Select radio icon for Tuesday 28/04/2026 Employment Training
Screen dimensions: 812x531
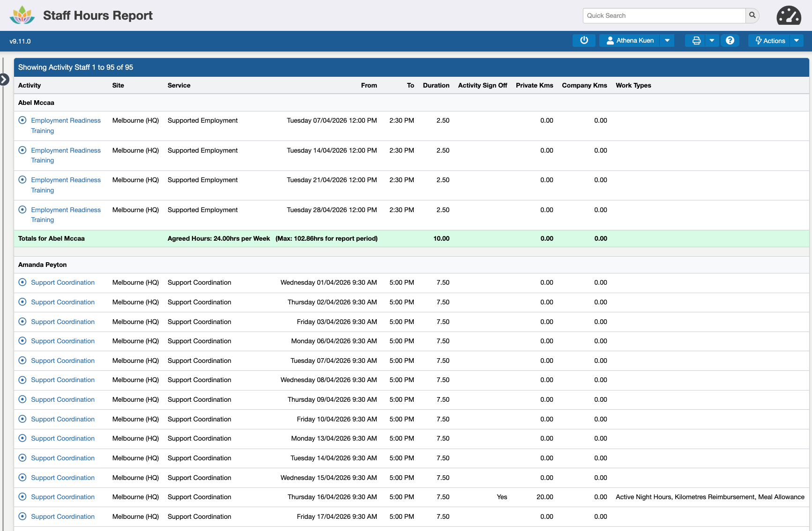tap(22, 210)
